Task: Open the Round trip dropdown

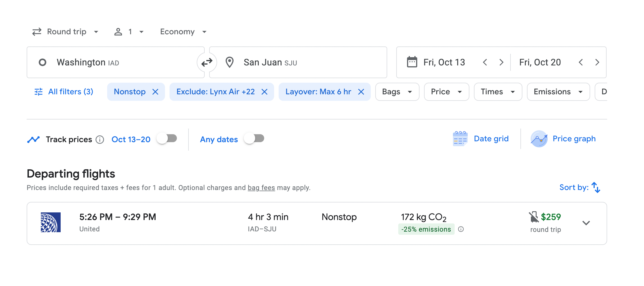Action: click(65, 32)
